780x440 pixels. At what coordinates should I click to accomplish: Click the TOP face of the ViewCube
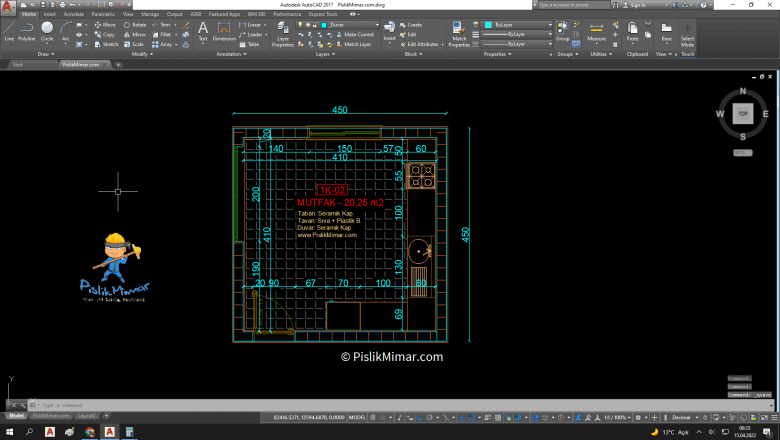pyautogui.click(x=742, y=114)
